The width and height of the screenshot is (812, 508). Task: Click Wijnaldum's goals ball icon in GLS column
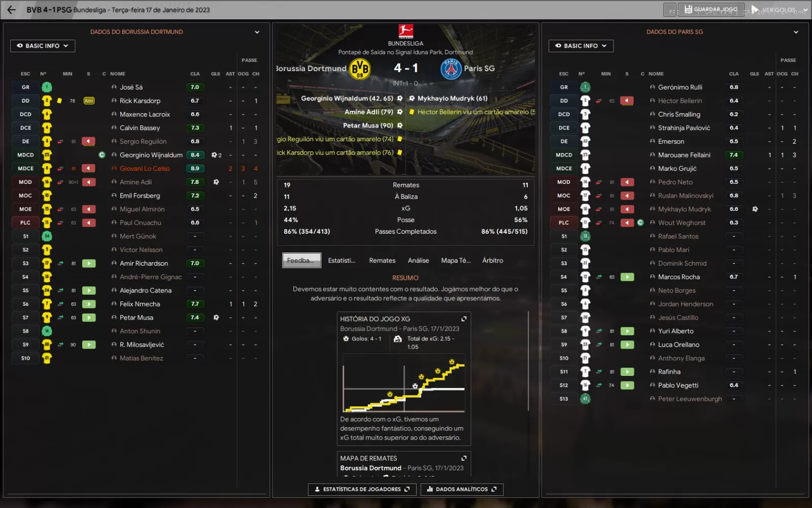pyautogui.click(x=215, y=155)
